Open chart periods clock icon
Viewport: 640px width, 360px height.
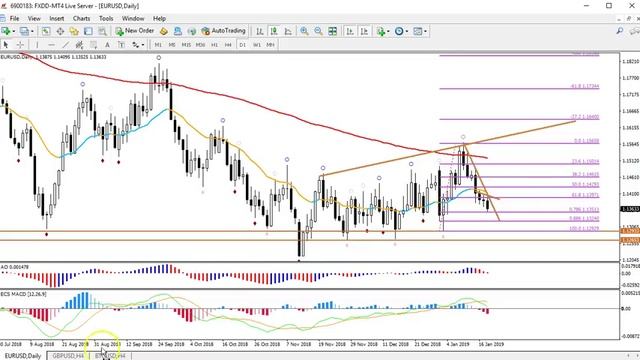[x=399, y=31]
